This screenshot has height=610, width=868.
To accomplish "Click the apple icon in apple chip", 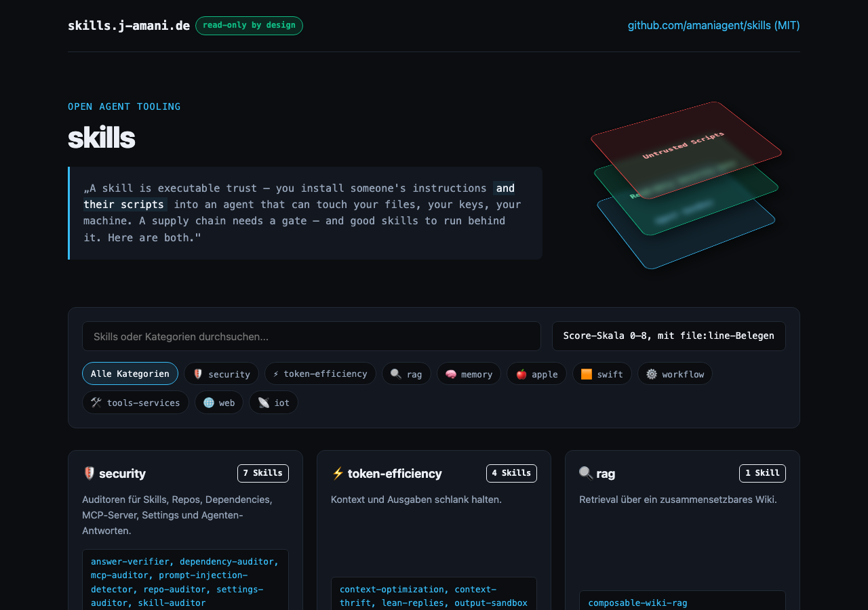I will (x=521, y=374).
